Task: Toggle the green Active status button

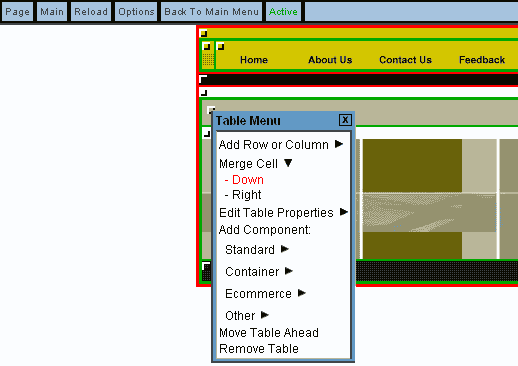Action: (x=283, y=12)
